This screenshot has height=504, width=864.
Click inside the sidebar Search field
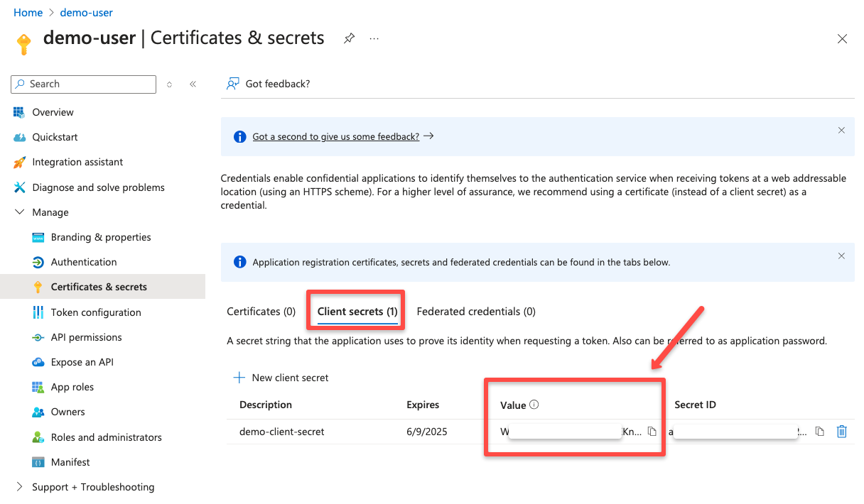click(x=83, y=84)
